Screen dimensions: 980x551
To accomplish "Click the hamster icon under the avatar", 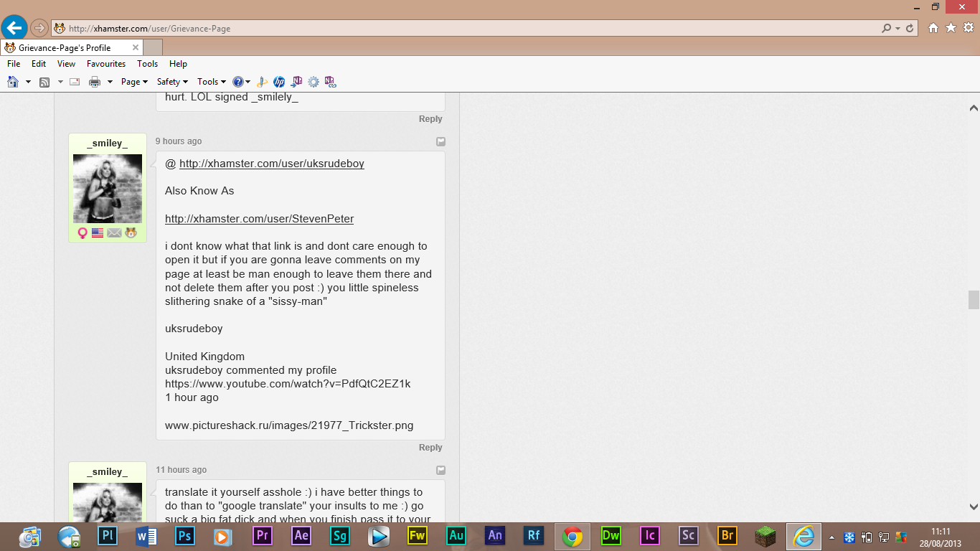I will pos(131,233).
